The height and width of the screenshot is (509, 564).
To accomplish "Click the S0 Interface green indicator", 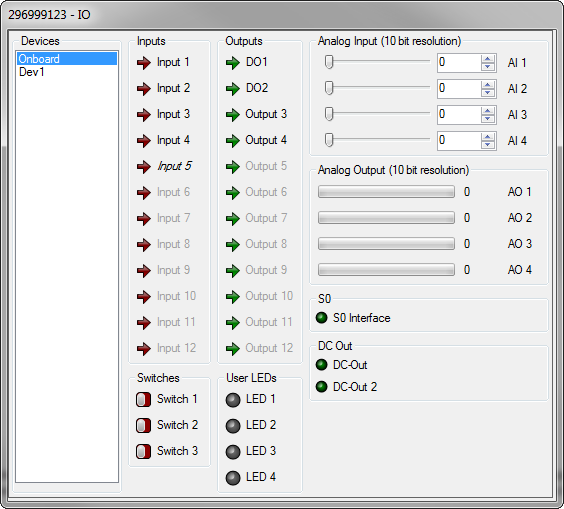I will (322, 318).
